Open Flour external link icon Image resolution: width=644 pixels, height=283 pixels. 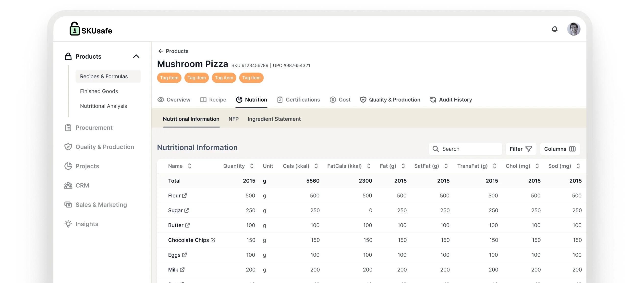pyautogui.click(x=184, y=195)
